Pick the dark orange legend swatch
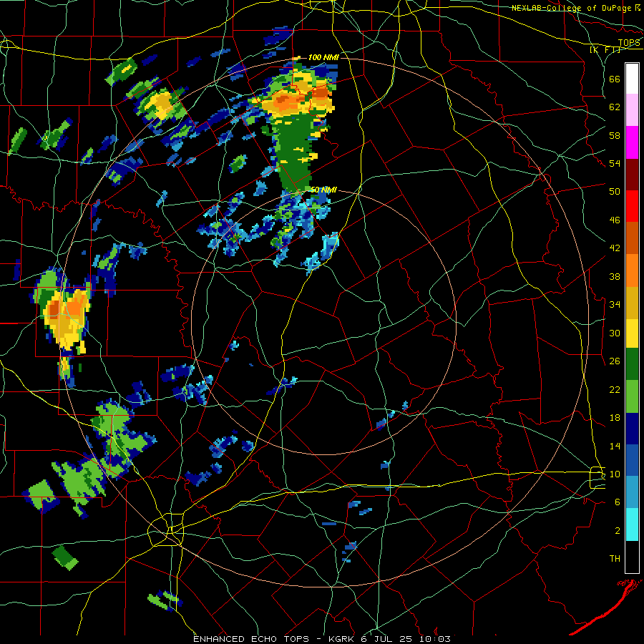 coord(632,238)
